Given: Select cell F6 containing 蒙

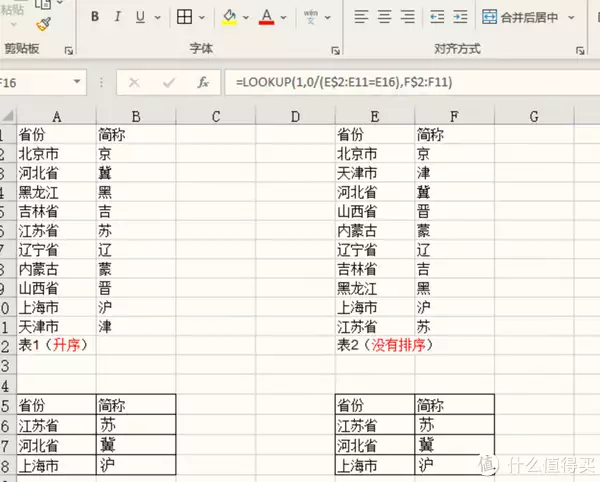Looking at the screenshot, I should (x=455, y=231).
